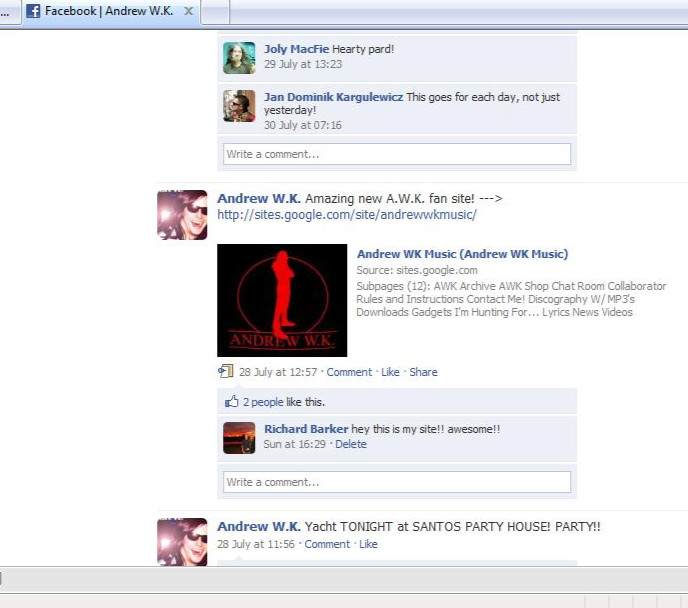The image size is (688, 608).
Task: Like the fan site post
Action: pyautogui.click(x=390, y=372)
